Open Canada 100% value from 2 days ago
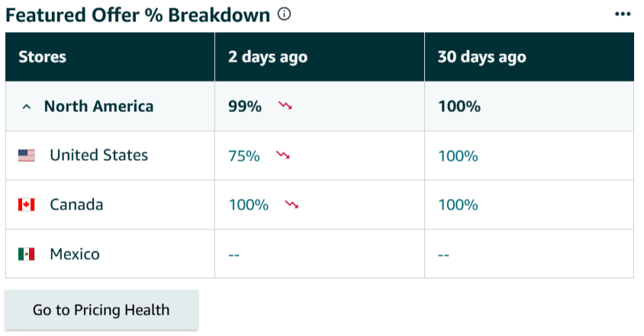The image size is (644, 336). click(x=249, y=205)
